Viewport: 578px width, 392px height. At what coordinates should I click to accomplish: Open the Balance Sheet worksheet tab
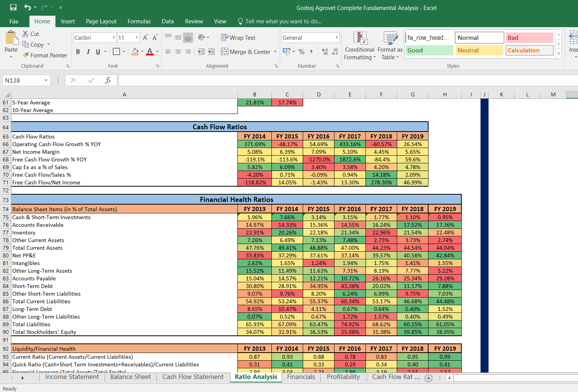[130, 377]
